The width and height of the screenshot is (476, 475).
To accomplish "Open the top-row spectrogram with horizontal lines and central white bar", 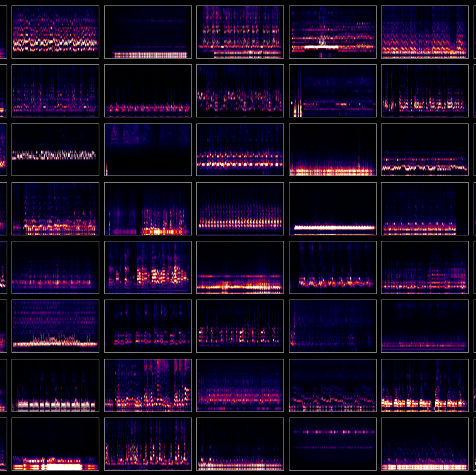I will pos(332,32).
